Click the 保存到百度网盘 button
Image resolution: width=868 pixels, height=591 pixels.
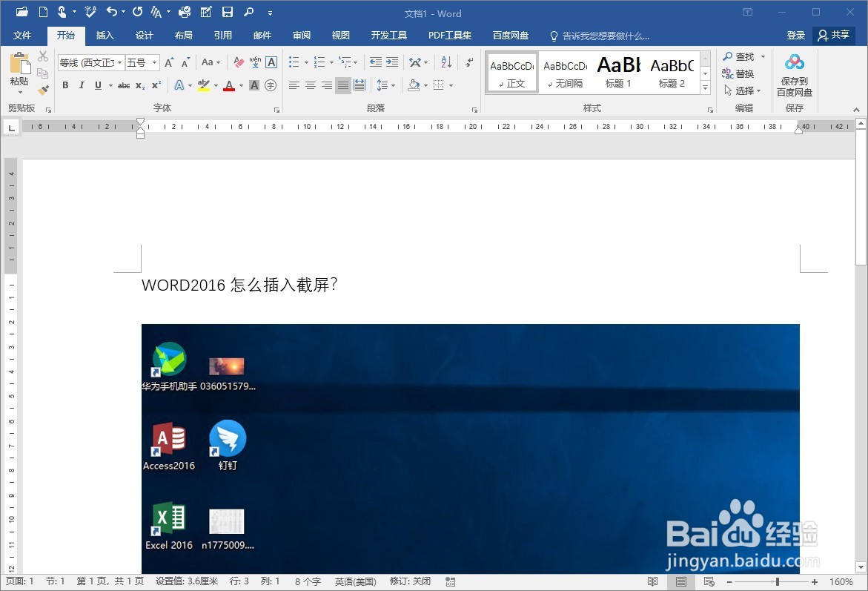(794, 73)
